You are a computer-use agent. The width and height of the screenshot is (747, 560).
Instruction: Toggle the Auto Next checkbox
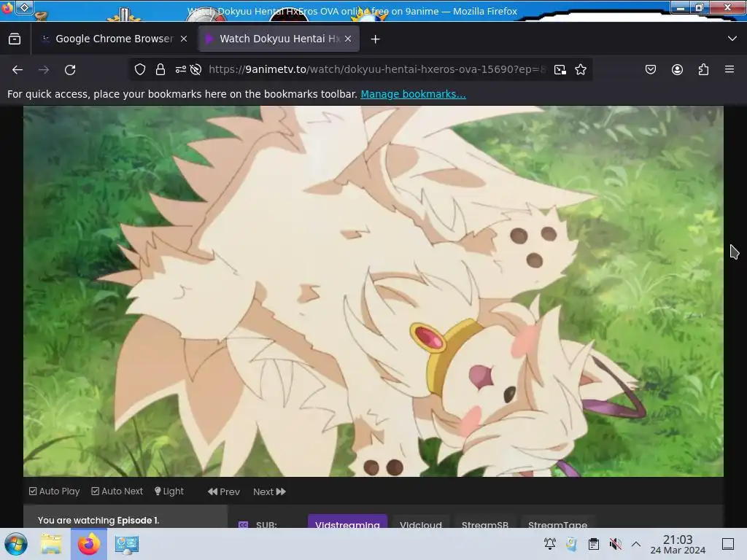(x=117, y=491)
